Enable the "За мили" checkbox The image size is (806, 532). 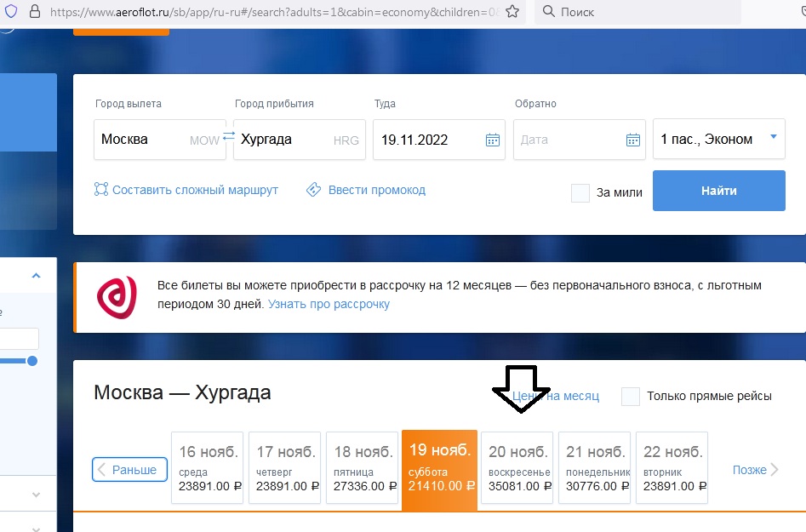[580, 192]
